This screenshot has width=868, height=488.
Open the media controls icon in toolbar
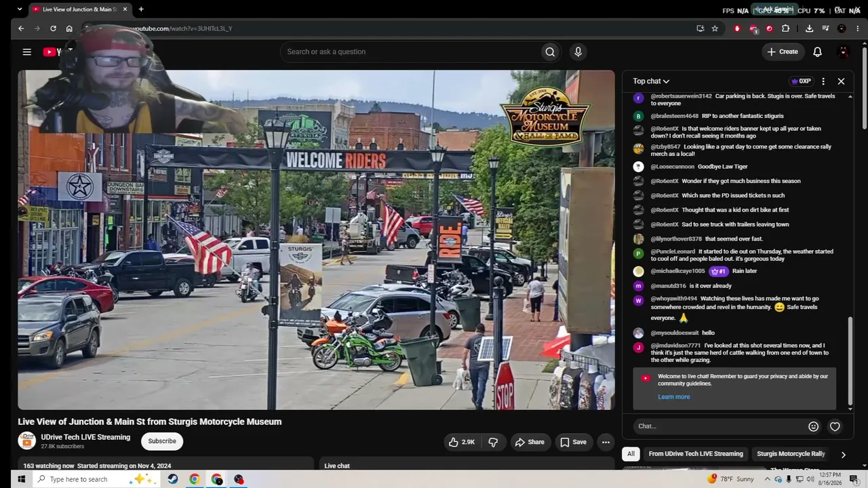[825, 28]
